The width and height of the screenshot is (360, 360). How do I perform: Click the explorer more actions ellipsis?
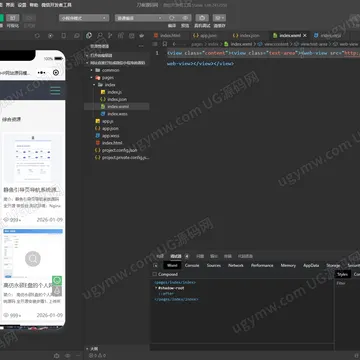141,46
